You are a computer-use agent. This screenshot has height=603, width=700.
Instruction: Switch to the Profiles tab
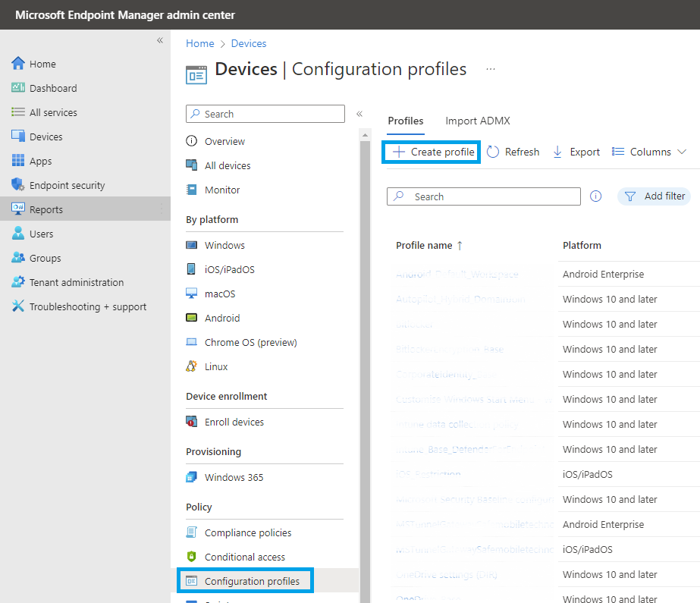click(x=405, y=121)
